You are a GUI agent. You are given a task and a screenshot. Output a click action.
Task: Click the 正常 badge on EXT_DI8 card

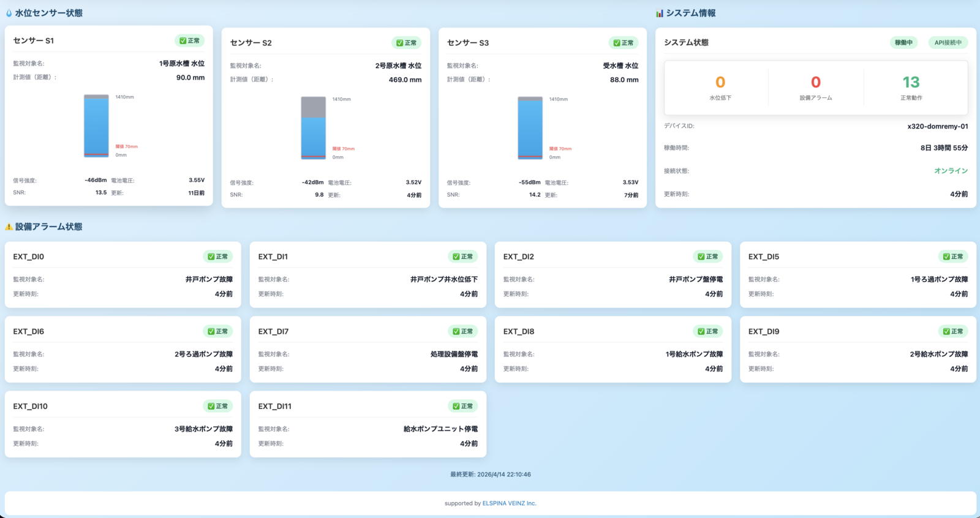point(707,331)
